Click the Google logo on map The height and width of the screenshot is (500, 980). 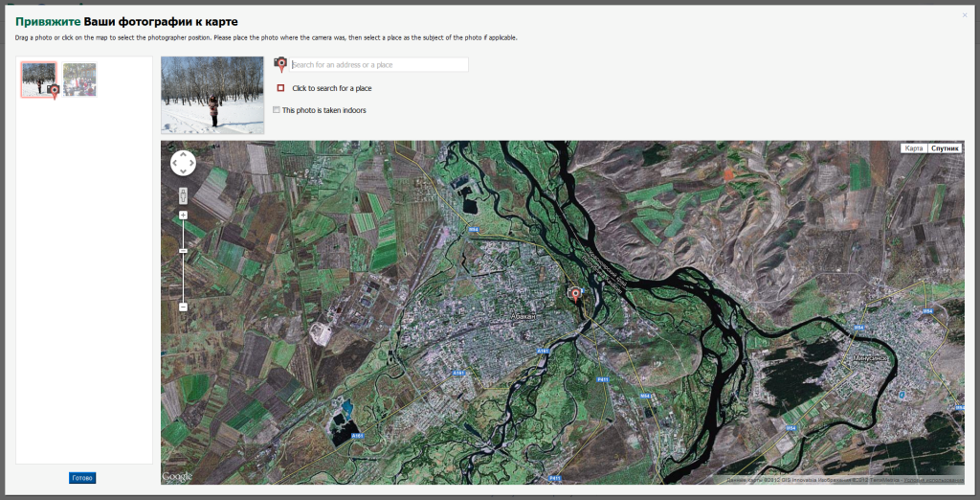coord(177,476)
